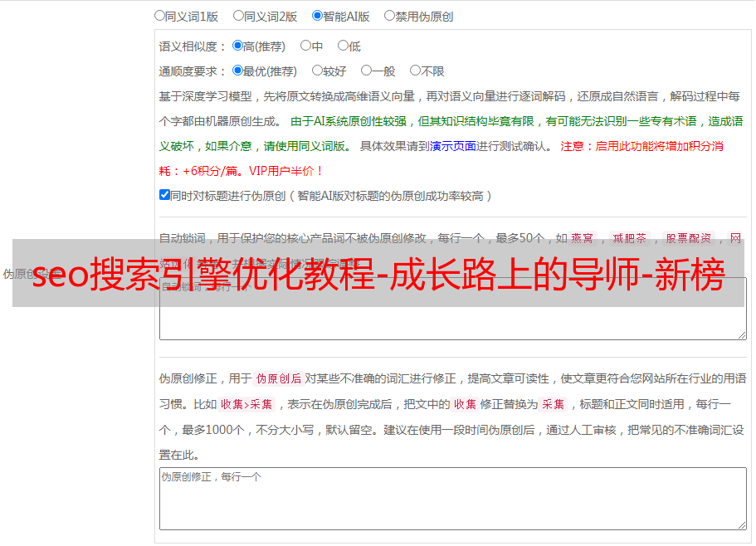Open the 演示页面 link
The width and height of the screenshot is (756, 546).
point(452,146)
